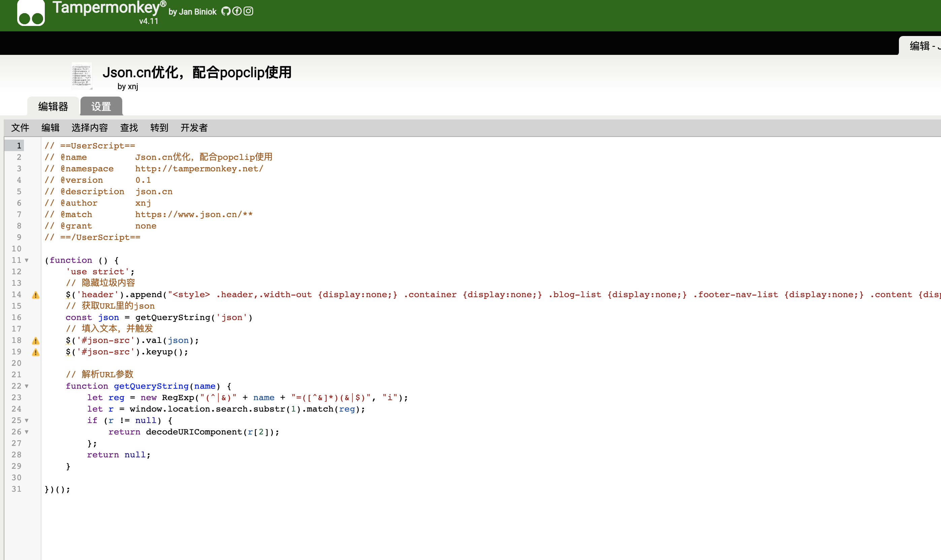Viewport: 941px width, 560px height.
Task: Click window.location.search on line 24
Action: 189,409
